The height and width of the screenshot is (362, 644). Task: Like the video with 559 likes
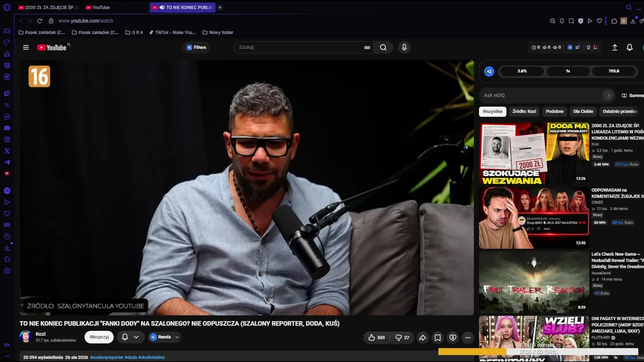click(x=376, y=337)
